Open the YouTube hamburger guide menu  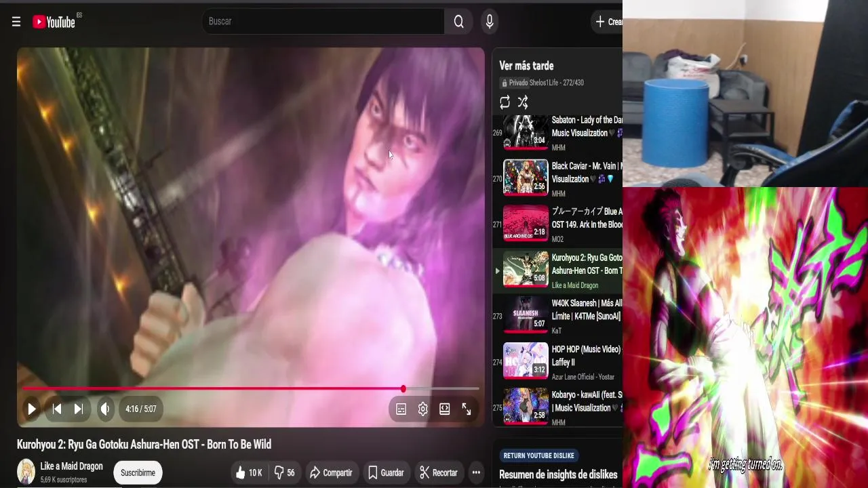pos(16,22)
